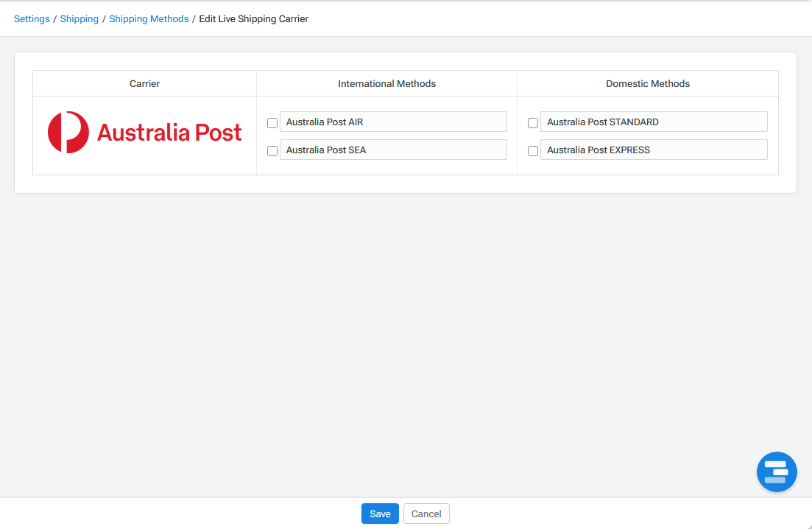
Task: Click the International Methods column header
Action: click(386, 83)
